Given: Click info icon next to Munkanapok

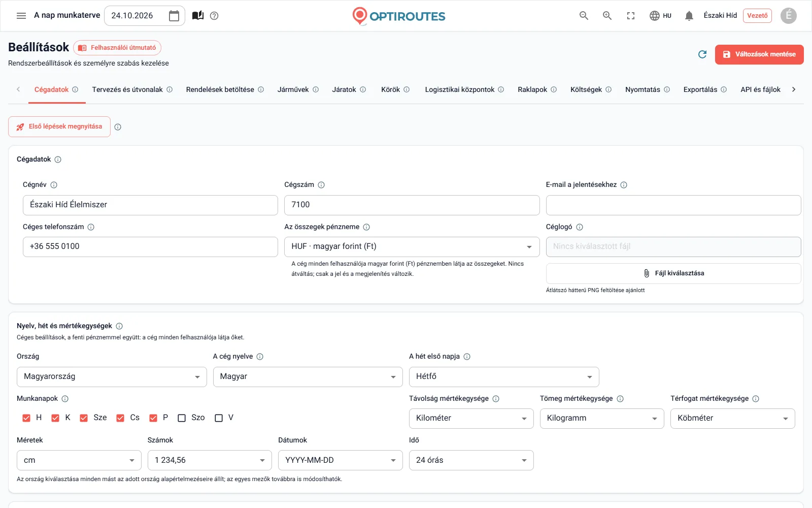Looking at the screenshot, I should pos(65,399).
